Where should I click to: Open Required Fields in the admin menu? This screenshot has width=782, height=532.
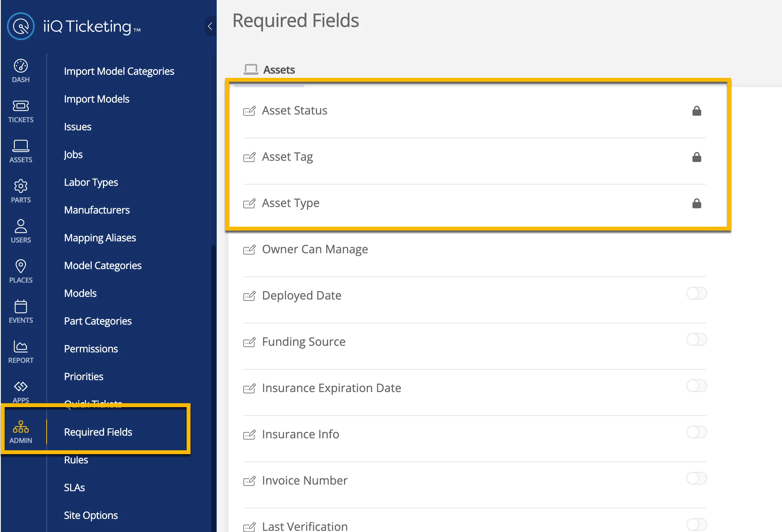click(98, 432)
